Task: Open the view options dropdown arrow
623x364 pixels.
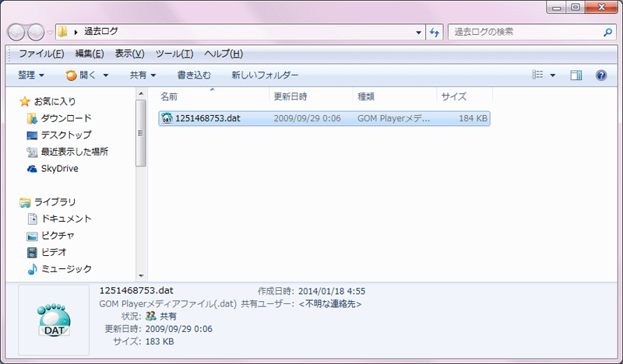Action: pyautogui.click(x=553, y=75)
